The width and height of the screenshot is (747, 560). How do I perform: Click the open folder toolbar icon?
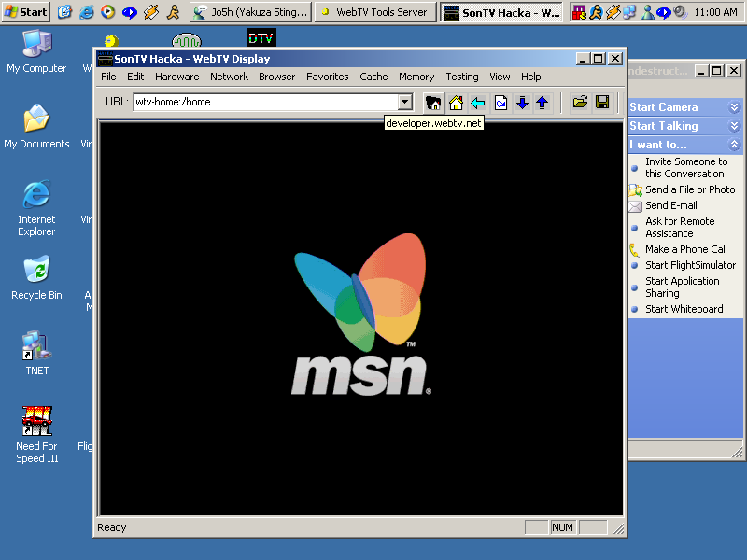(x=580, y=103)
